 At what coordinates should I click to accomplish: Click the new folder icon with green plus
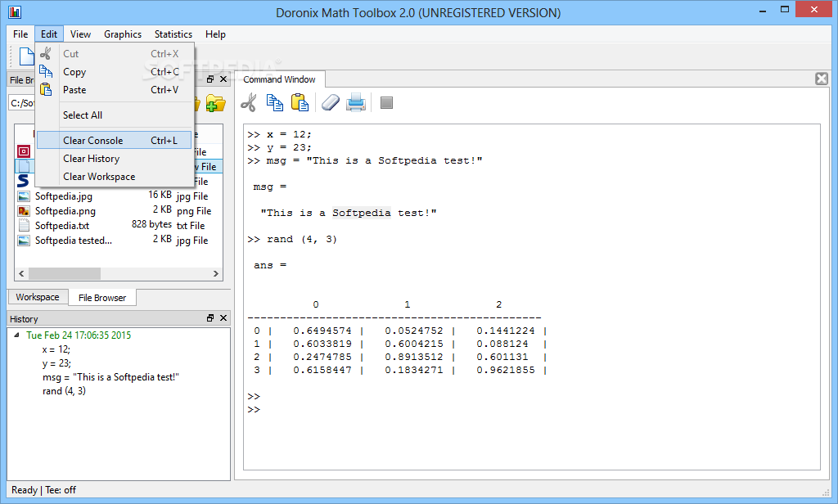tap(215, 103)
